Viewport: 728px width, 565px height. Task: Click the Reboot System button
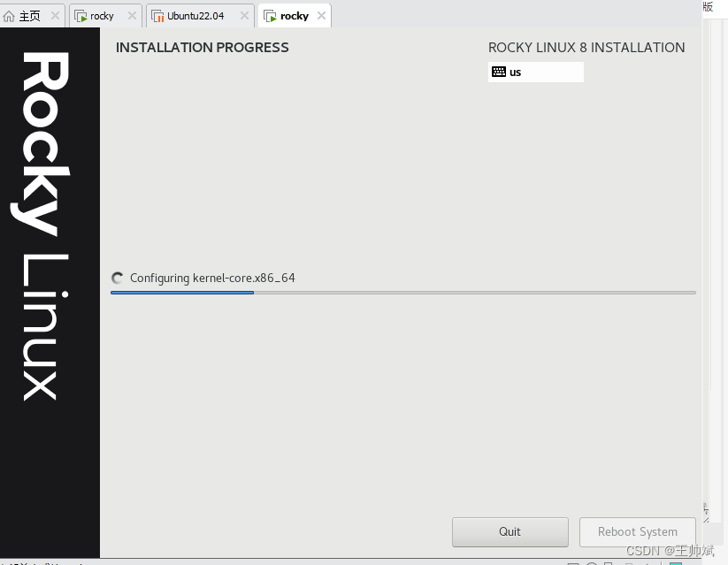coord(637,532)
